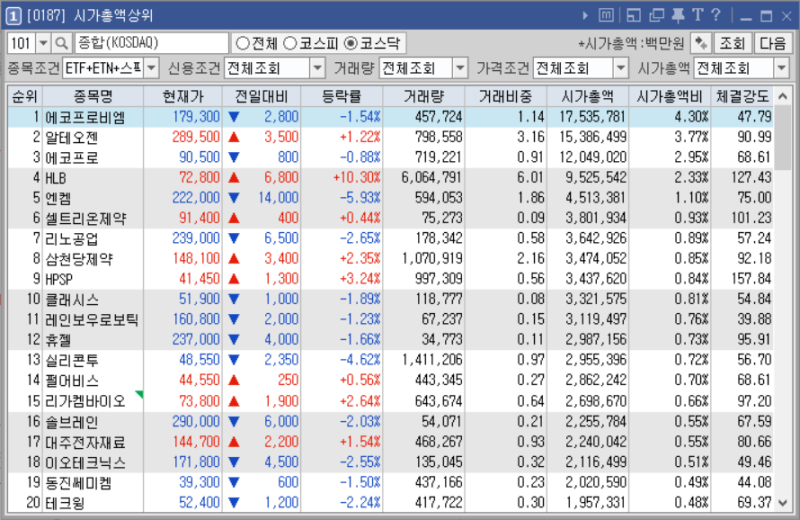Image resolution: width=800 pixels, height=520 pixels.
Task: Click the 전일대비 column header
Action: click(x=262, y=96)
